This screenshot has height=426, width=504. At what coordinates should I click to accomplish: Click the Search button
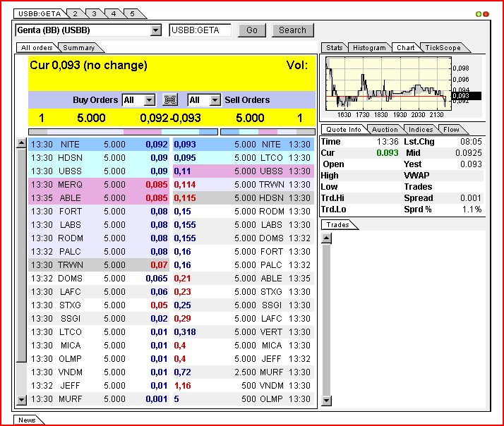pyautogui.click(x=292, y=30)
